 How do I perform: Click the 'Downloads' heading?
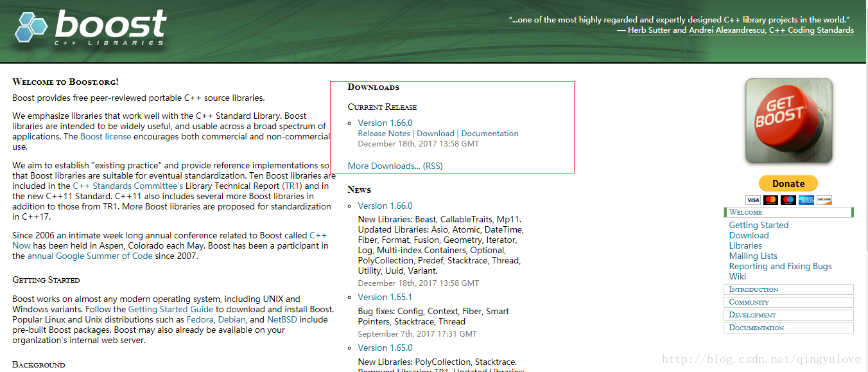click(x=374, y=87)
